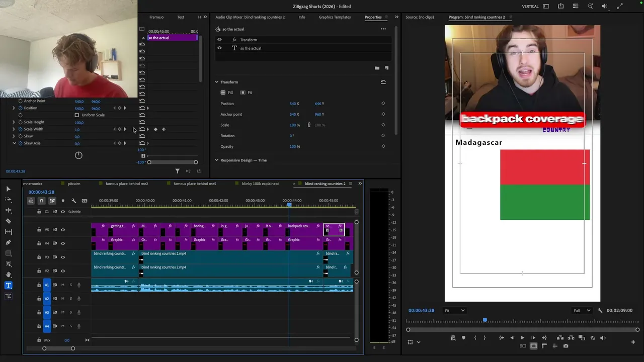
Task: Open the Fit zoom level dropdown
Action: [455, 311]
